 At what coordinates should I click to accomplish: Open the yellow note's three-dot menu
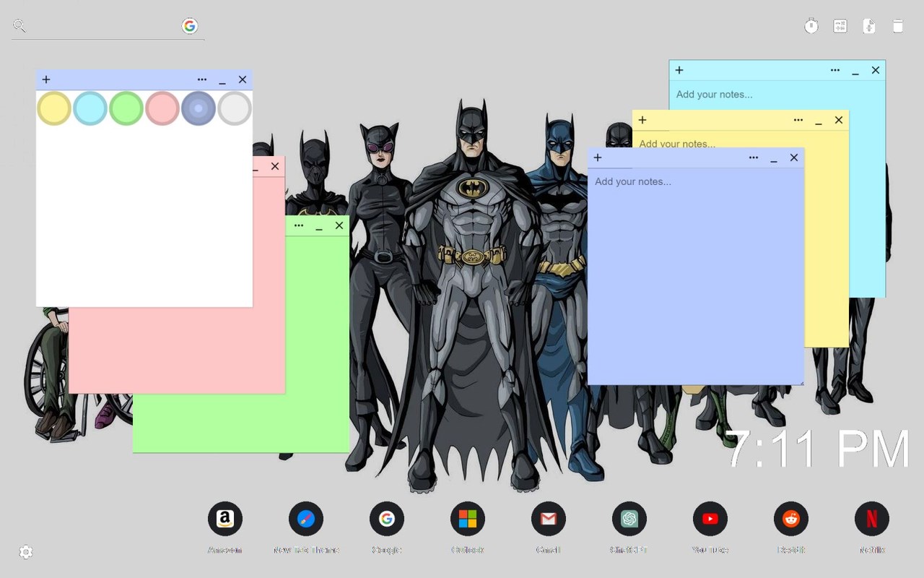click(798, 120)
